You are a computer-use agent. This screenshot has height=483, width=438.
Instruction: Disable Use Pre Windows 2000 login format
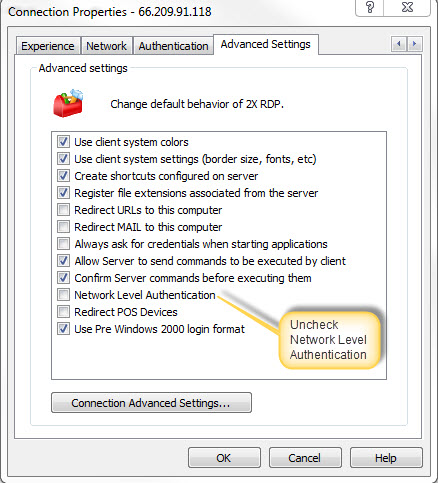pyautogui.click(x=63, y=329)
